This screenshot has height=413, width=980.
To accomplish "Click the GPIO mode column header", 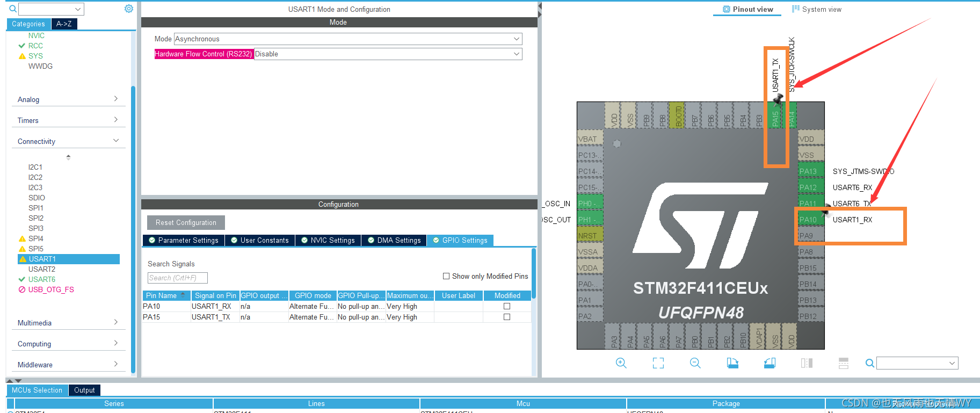I will tap(313, 295).
